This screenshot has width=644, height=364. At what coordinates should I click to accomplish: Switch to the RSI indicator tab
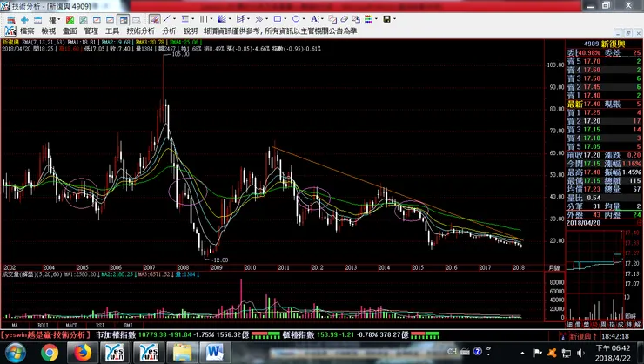(x=100, y=325)
